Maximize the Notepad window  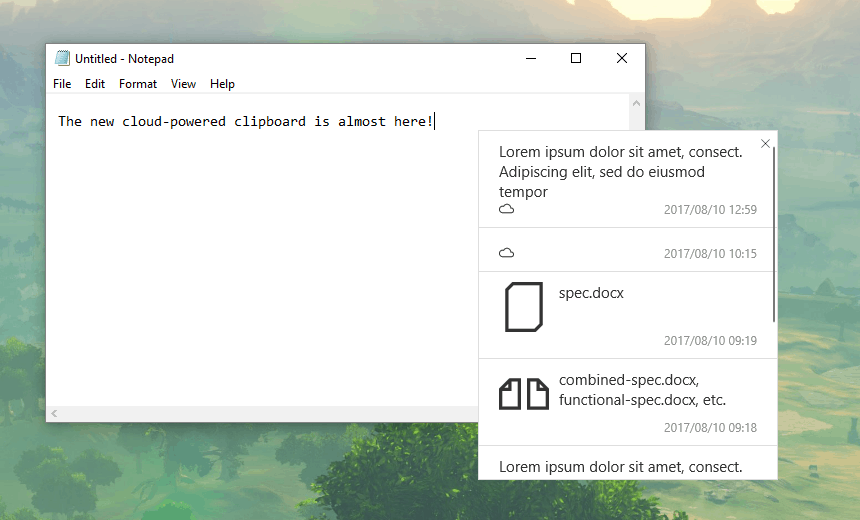pyautogui.click(x=576, y=59)
